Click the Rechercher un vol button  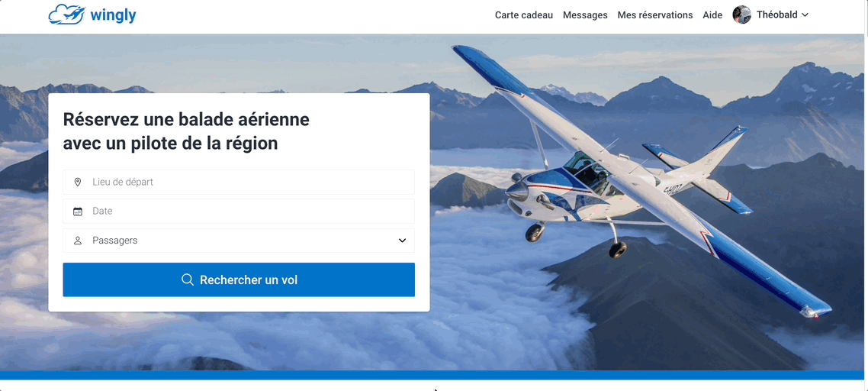(239, 280)
